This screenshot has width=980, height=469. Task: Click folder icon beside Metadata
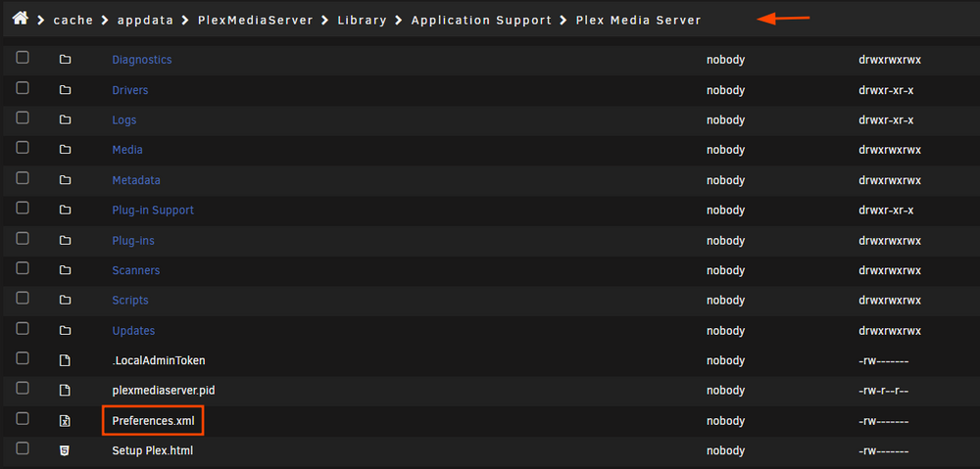coord(65,180)
